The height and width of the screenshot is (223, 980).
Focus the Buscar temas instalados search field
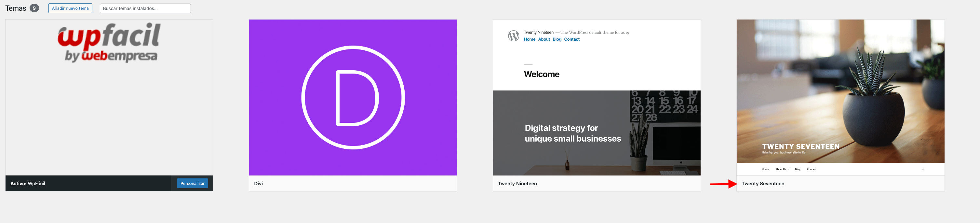pos(145,8)
